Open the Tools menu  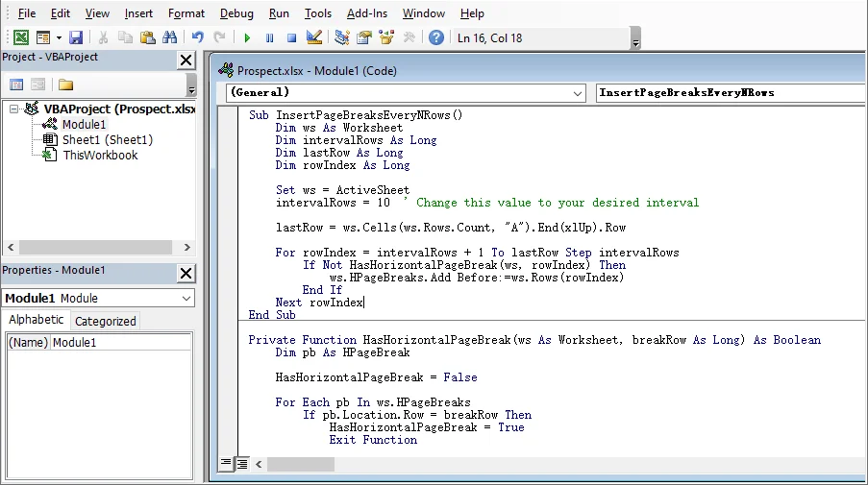(318, 13)
